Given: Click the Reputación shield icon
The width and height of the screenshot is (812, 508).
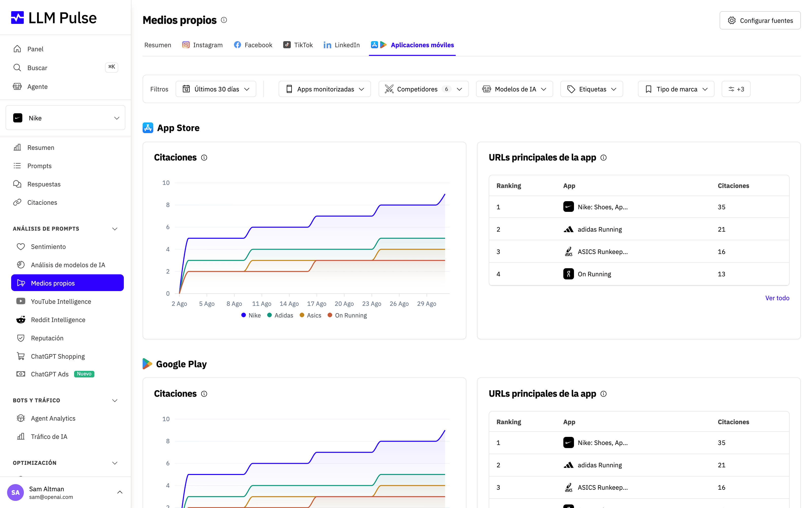Looking at the screenshot, I should (x=21, y=338).
